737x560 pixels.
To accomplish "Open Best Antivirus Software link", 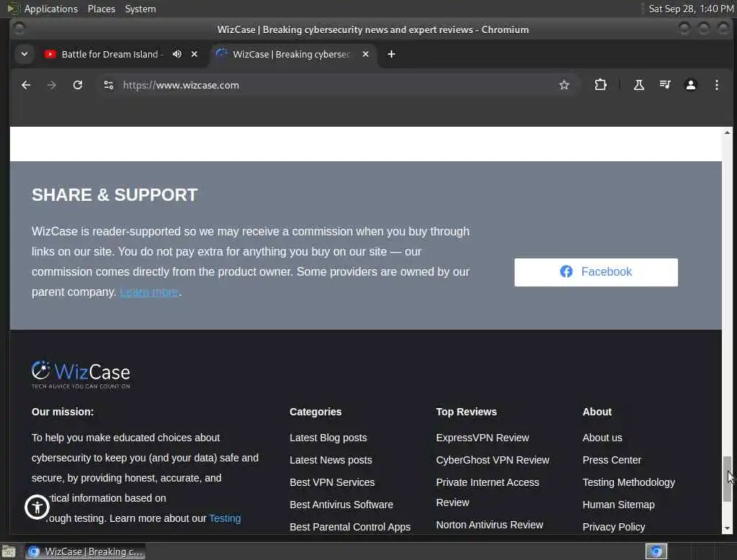I will coord(341,505).
